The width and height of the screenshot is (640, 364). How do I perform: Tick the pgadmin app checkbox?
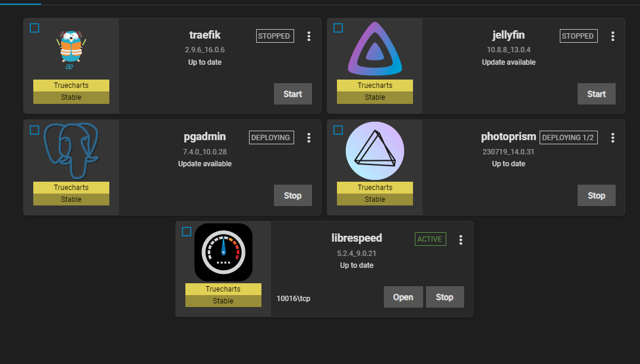tap(34, 130)
